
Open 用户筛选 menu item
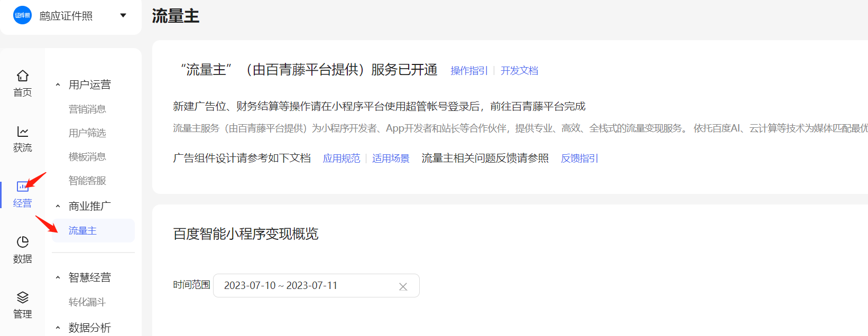click(87, 133)
